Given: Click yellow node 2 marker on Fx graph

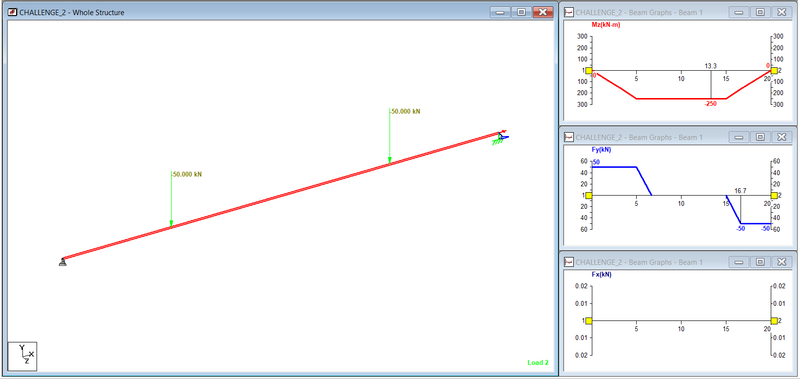Looking at the screenshot, I should (774, 320).
